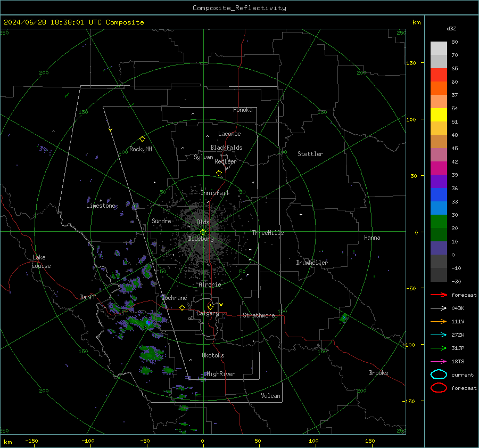Click the yellow marker south of RedDeer
This screenshot has width=479, height=448.
[x=219, y=173]
